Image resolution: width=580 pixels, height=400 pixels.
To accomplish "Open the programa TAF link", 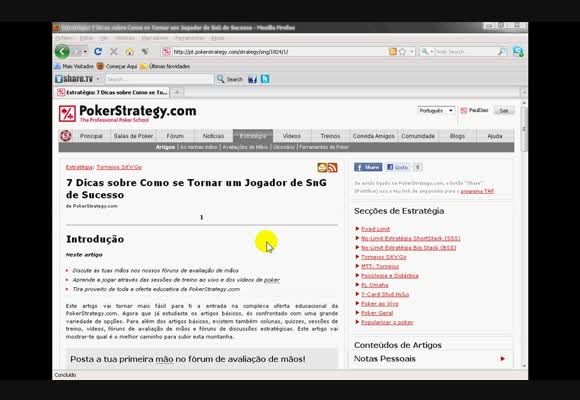I will (477, 191).
